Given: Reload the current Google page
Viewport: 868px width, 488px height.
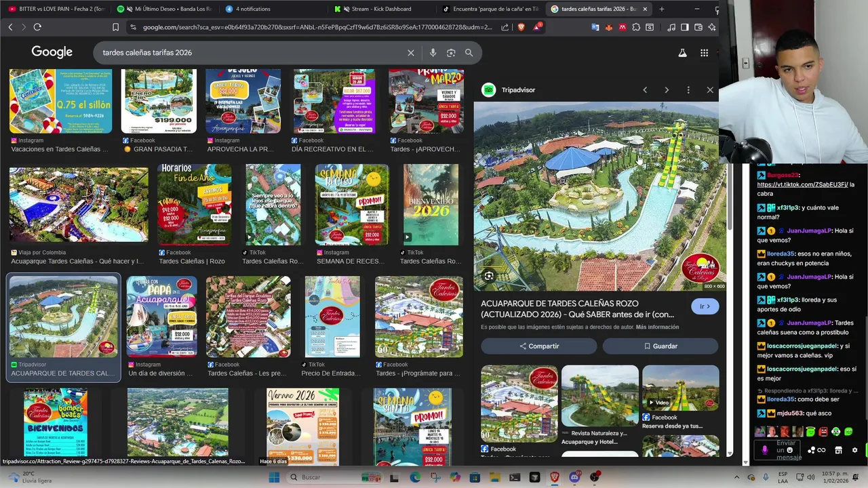Looking at the screenshot, I should 37,27.
